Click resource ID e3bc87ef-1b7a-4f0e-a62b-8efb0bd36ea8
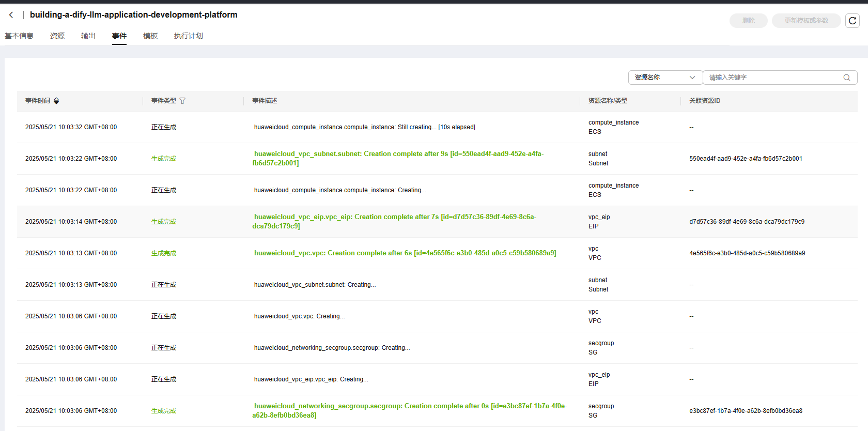Viewport: 868px width, 431px height. click(x=746, y=411)
